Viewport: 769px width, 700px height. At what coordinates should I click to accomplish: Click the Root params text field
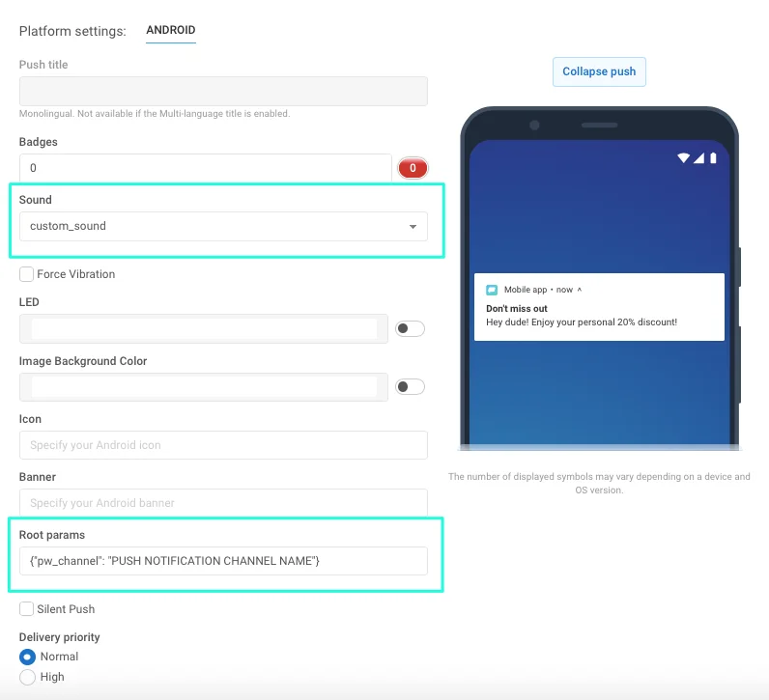tap(223, 561)
